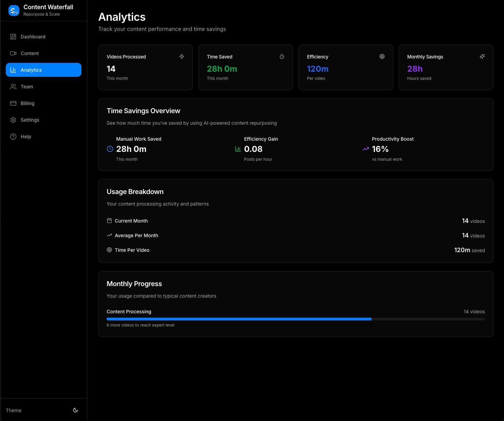
Task: Click the Per video caption
Action: 316,78
